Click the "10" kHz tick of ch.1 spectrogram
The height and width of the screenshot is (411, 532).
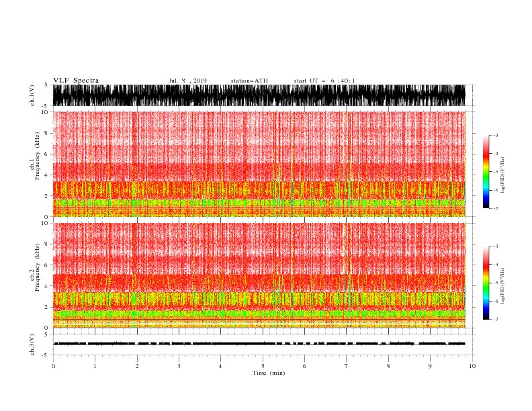tap(45, 112)
